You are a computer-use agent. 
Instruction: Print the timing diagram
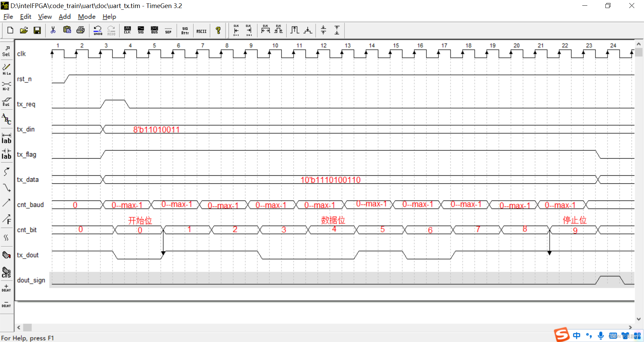pyautogui.click(x=80, y=30)
